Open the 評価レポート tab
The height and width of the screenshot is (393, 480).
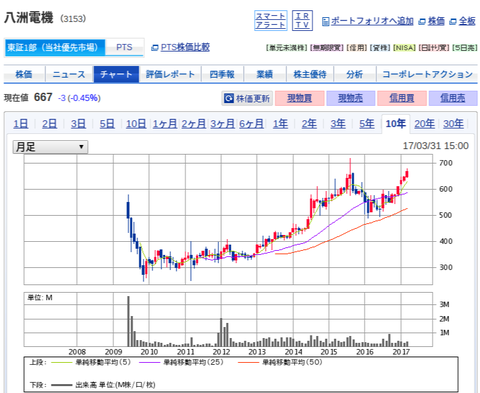(170, 74)
